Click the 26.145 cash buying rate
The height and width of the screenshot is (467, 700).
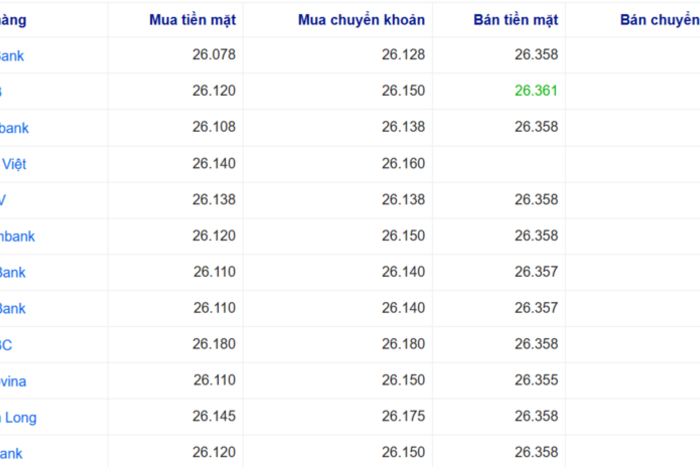coord(214,416)
